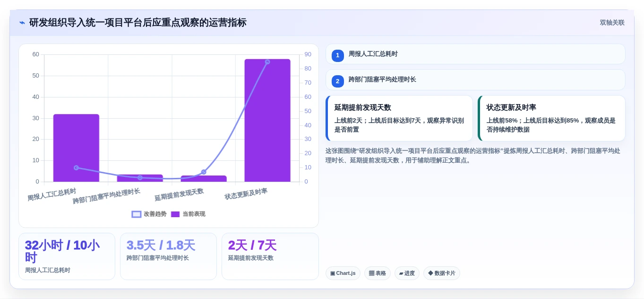644x299 pixels.
Task: Toggle the 当前表现 legend entry
Action: (188, 214)
